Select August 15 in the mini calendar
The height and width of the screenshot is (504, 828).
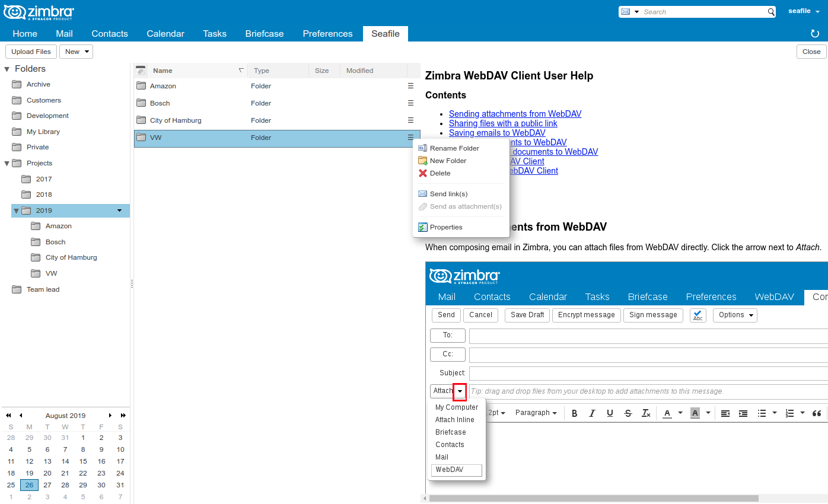coord(83,461)
